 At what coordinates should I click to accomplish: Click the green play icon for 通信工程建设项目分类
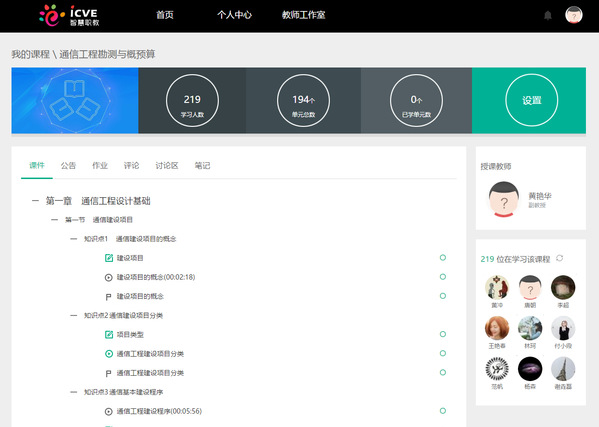[x=109, y=354]
